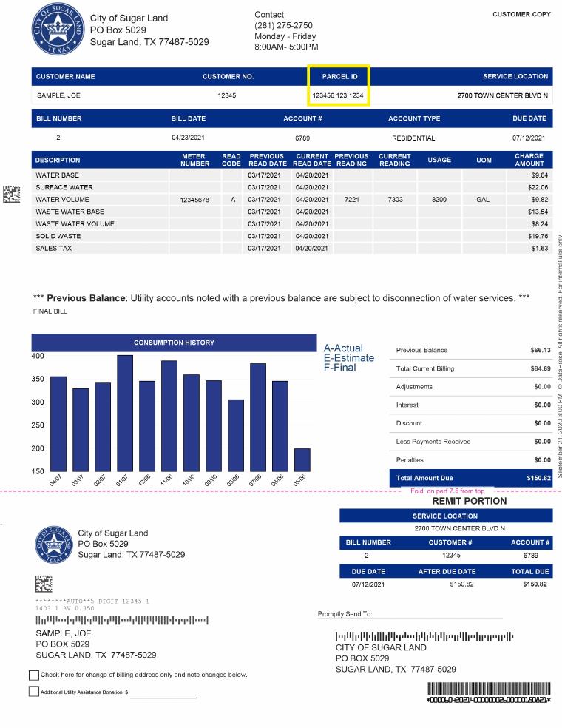
Task: Click the barcode at the bottom right
Action: click(489, 692)
